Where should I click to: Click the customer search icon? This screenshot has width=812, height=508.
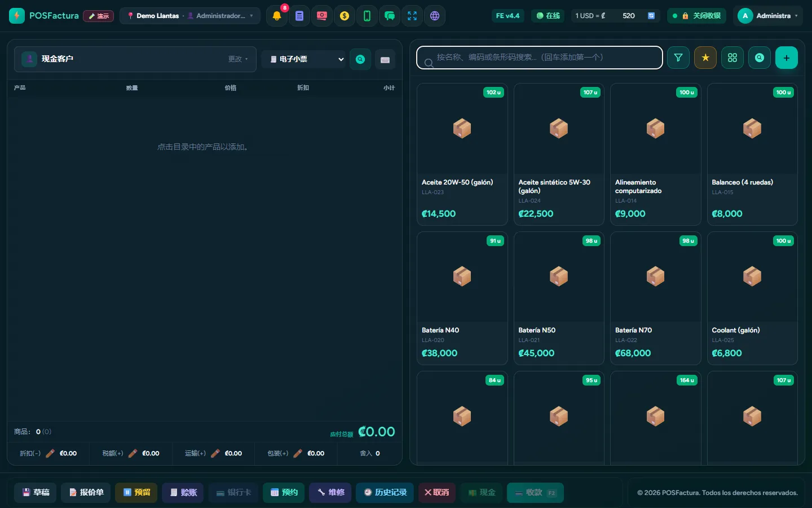pos(360,59)
